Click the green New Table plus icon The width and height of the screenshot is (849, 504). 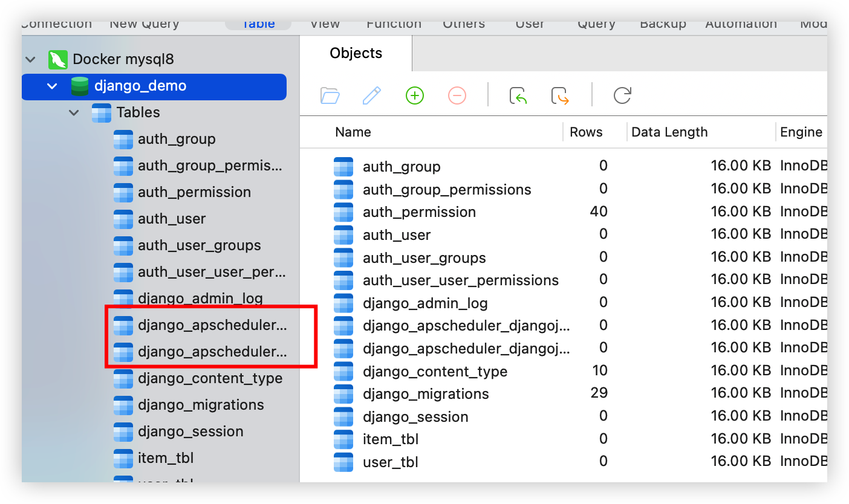tap(414, 95)
